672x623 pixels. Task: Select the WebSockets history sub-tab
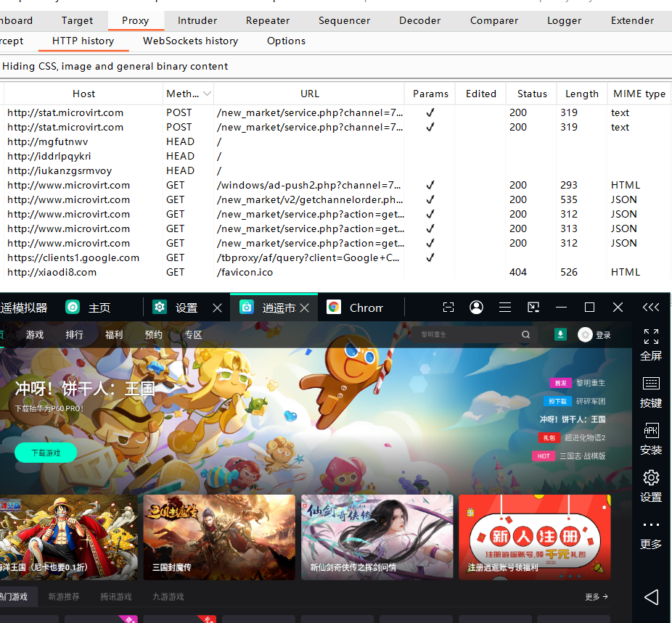click(x=190, y=41)
